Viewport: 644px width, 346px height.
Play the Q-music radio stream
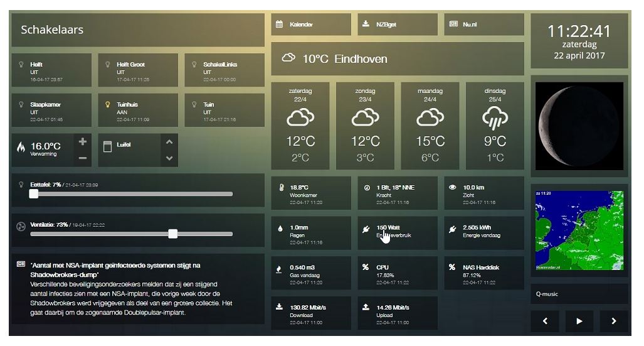[579, 321]
